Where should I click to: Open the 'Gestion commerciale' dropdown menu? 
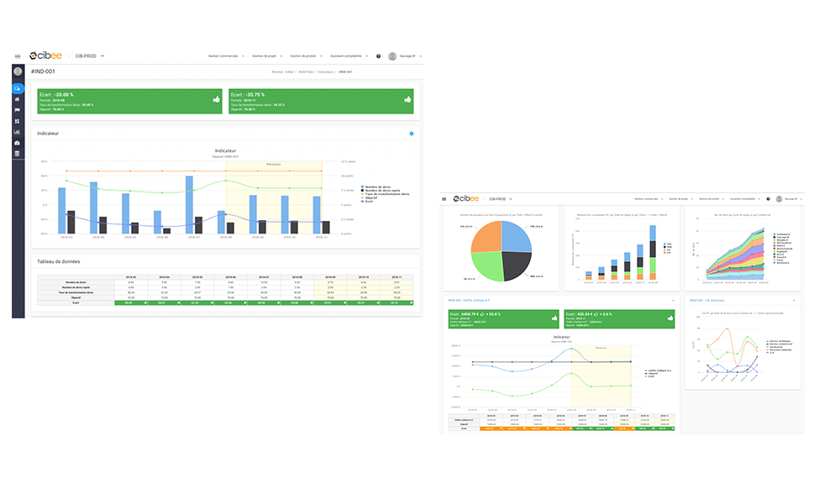[225, 56]
